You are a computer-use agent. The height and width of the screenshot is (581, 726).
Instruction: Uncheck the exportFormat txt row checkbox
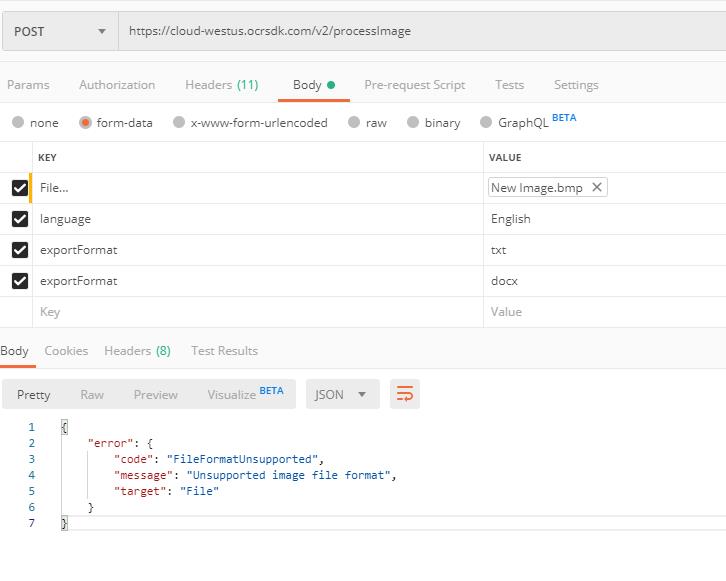coord(20,250)
